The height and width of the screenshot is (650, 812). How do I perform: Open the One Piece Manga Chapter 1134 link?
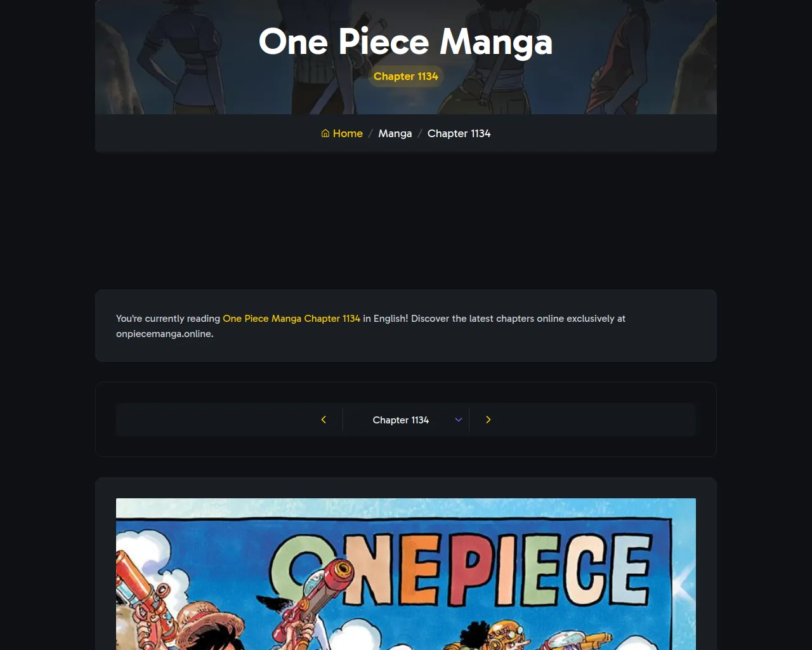[291, 319]
